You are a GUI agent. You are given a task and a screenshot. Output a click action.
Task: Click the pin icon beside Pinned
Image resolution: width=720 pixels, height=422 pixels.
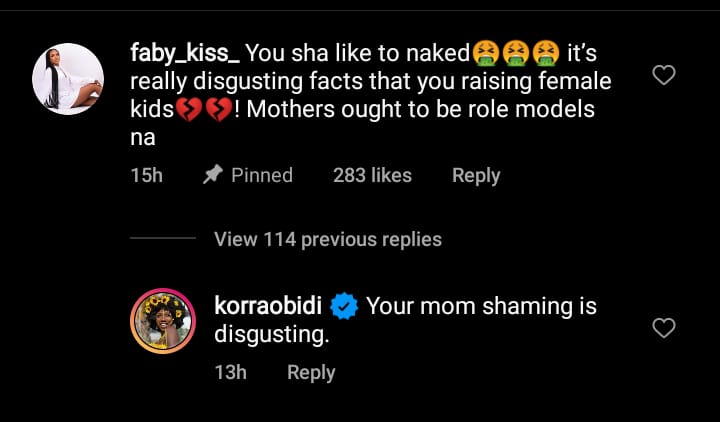click(x=212, y=175)
